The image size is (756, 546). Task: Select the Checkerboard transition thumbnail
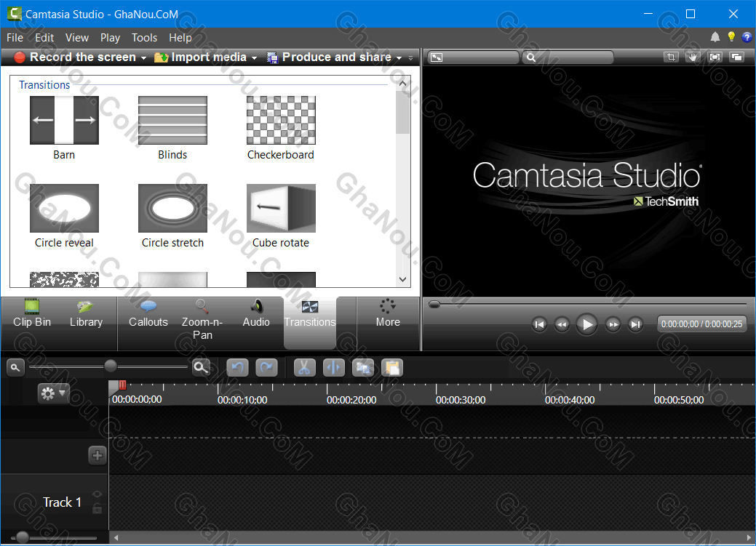(x=281, y=121)
